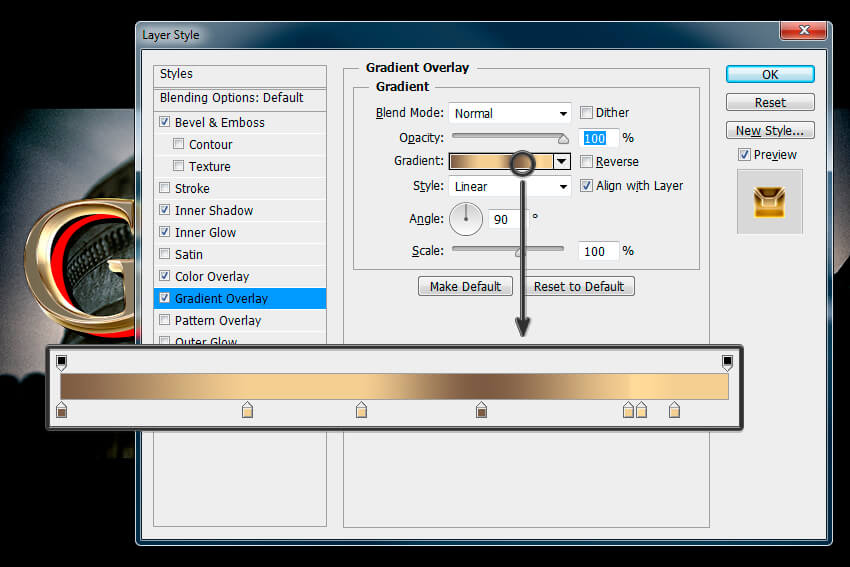Click the Make Default button
850x567 pixels.
click(465, 286)
